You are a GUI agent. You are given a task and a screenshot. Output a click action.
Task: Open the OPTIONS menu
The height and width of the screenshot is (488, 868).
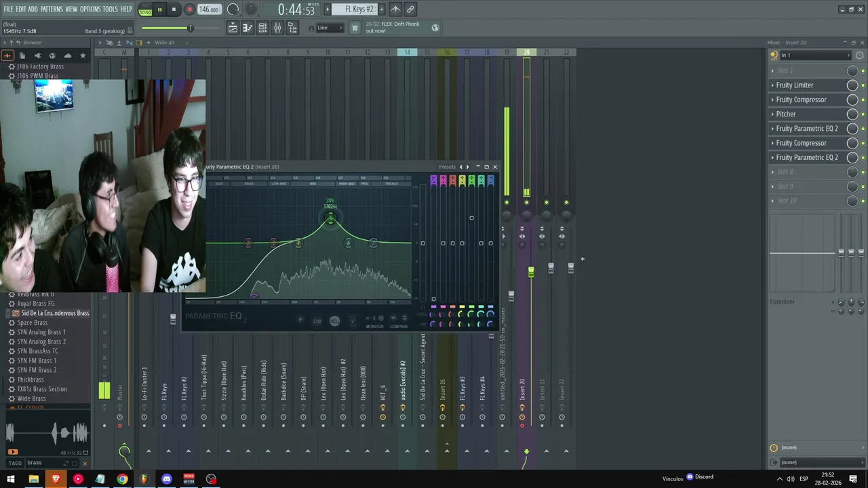tap(90, 9)
